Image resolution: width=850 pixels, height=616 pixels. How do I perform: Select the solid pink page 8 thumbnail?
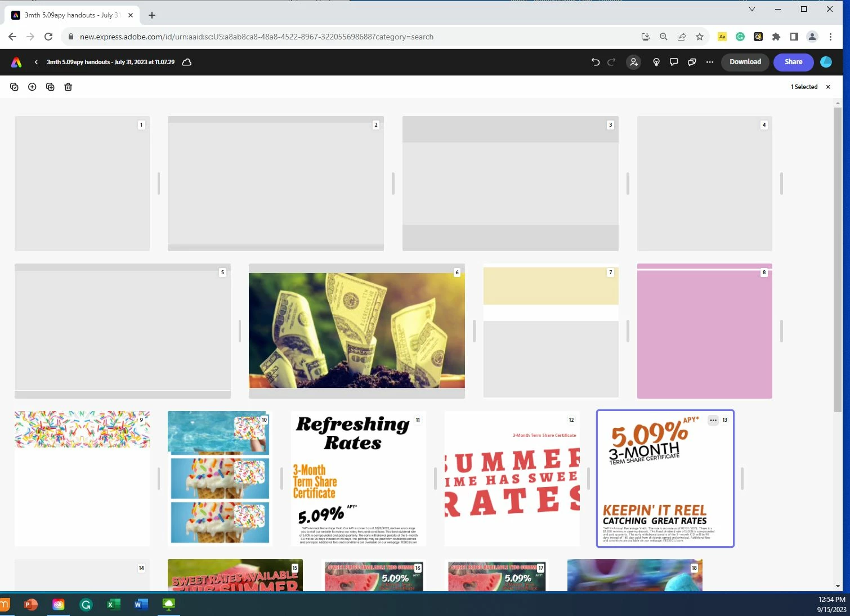coord(705,331)
